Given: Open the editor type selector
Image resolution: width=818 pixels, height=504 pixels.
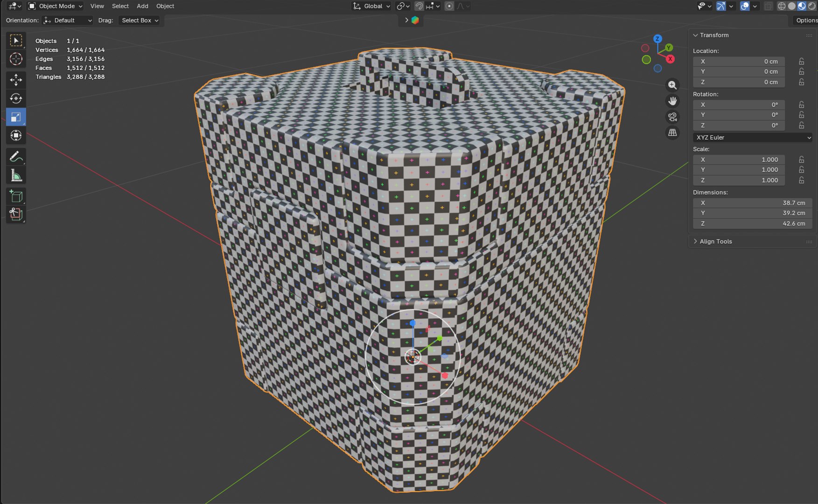Looking at the screenshot, I should tap(15, 6).
